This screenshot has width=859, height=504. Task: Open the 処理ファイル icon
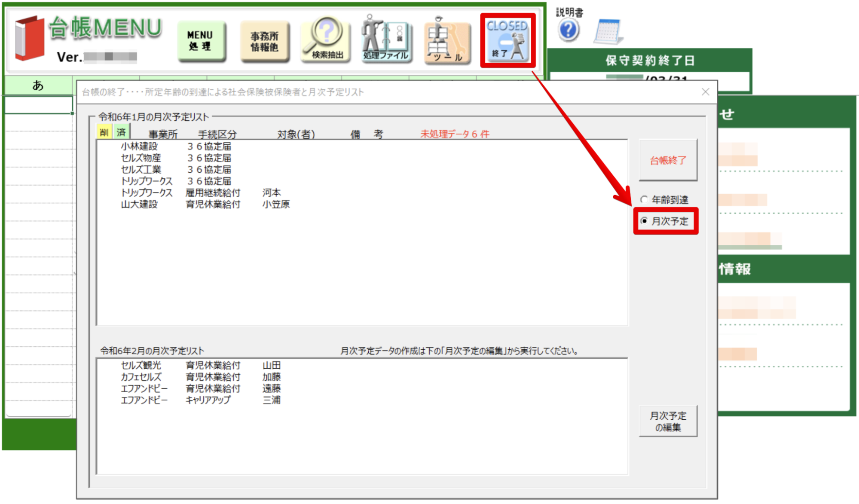pyautogui.click(x=386, y=39)
